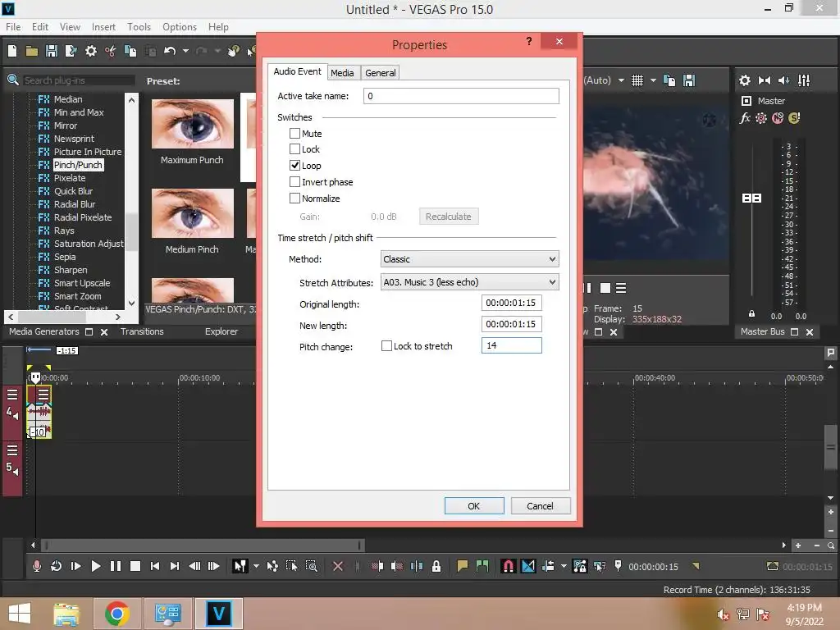Open the Tools menu
The width and height of the screenshot is (840, 630).
point(139,27)
